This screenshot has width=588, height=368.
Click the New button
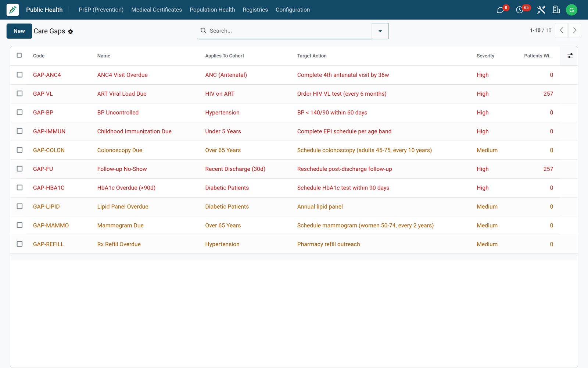[x=19, y=31]
